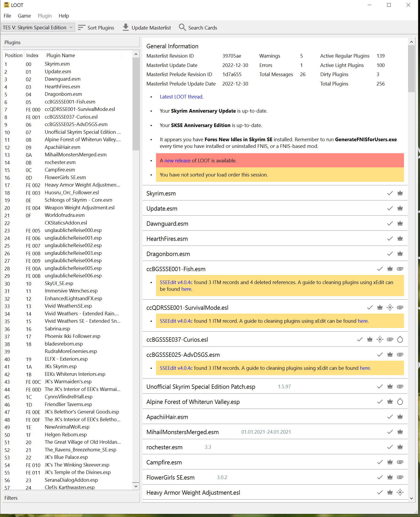Click the paperclip icon on Campfire.esm card
The height and width of the screenshot is (517, 420).
(x=400, y=462)
